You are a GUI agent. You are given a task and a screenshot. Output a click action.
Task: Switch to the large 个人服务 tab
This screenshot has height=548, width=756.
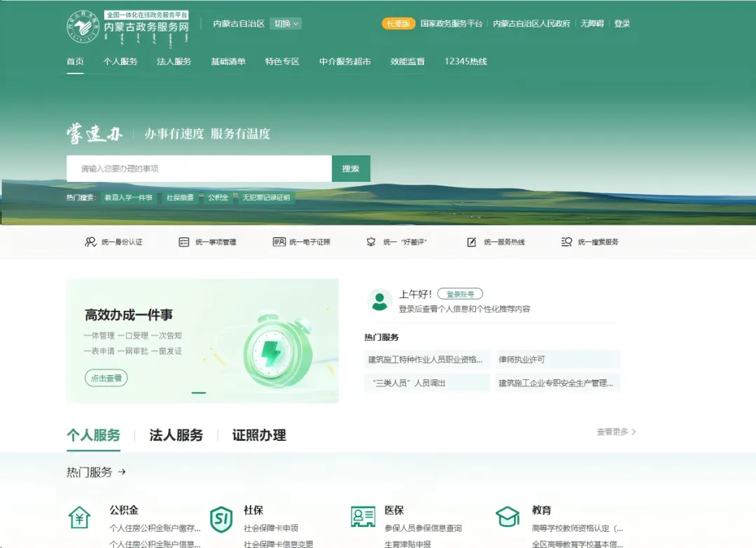click(94, 435)
